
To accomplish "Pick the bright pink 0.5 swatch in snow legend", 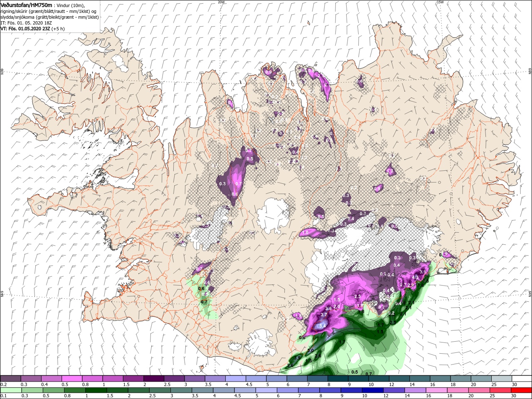I will point(72,379).
